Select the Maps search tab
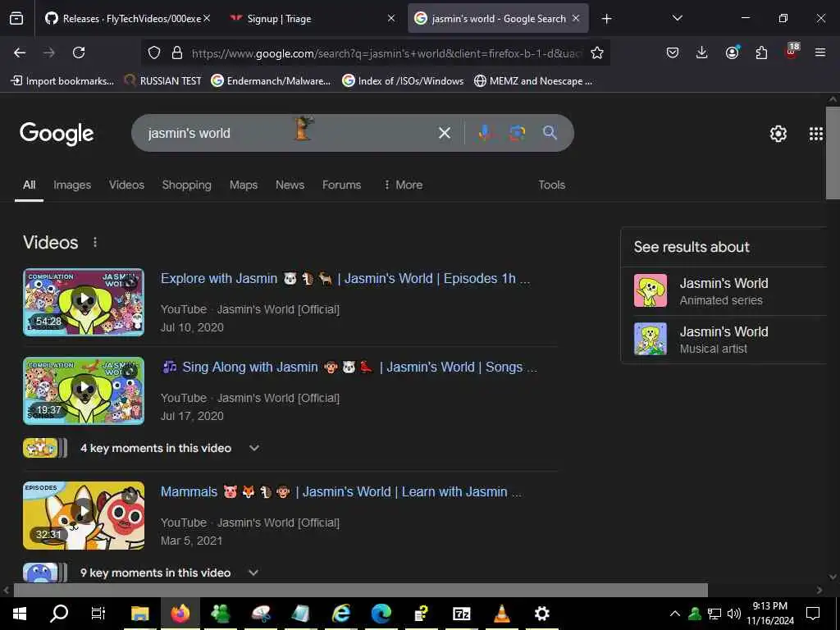Screen dimensions: 840x630 [x=244, y=185]
